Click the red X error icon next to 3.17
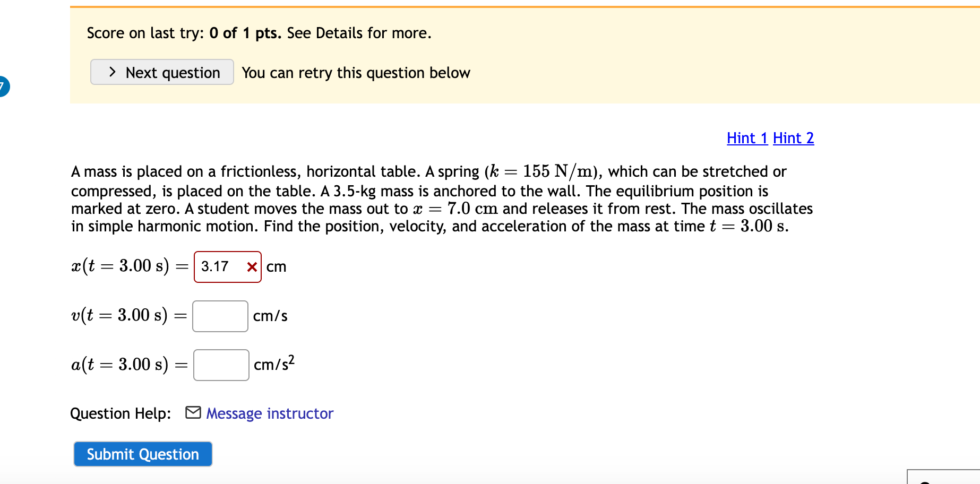Viewport: 980px width, 484px height. [x=251, y=267]
